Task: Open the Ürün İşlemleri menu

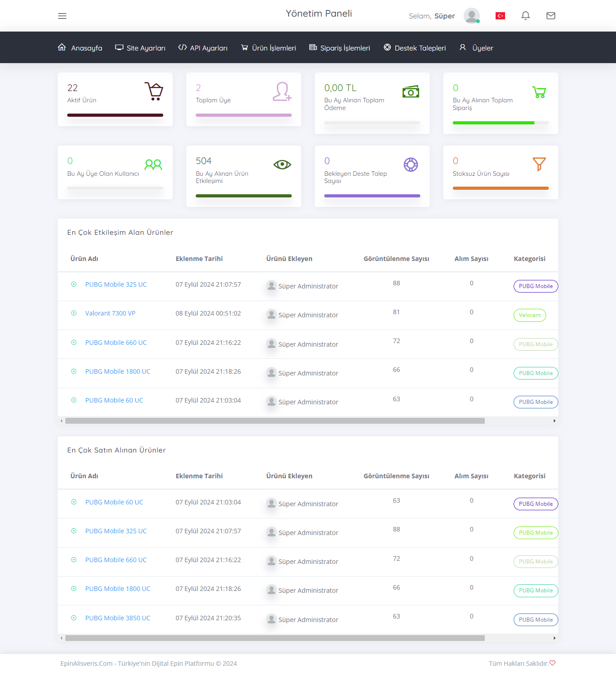Action: tap(269, 48)
